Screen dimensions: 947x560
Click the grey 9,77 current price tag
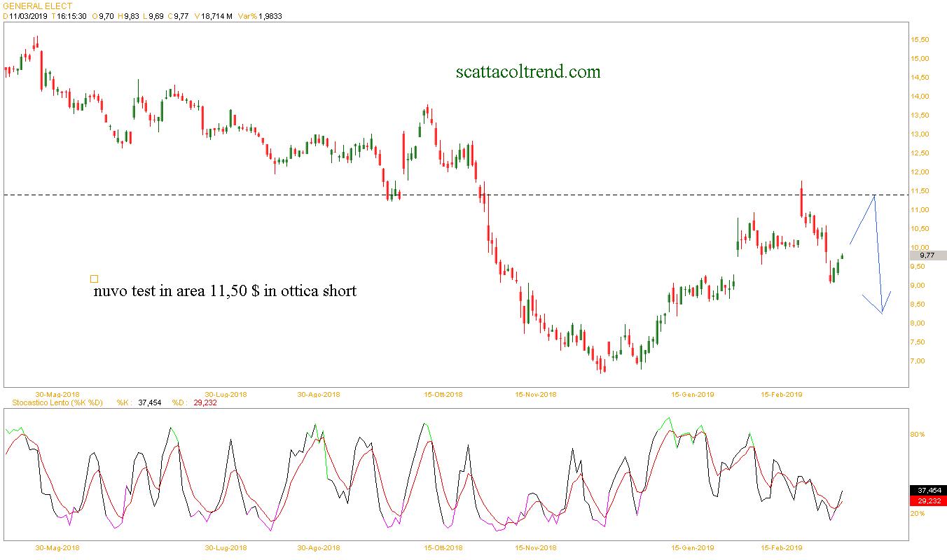(927, 255)
